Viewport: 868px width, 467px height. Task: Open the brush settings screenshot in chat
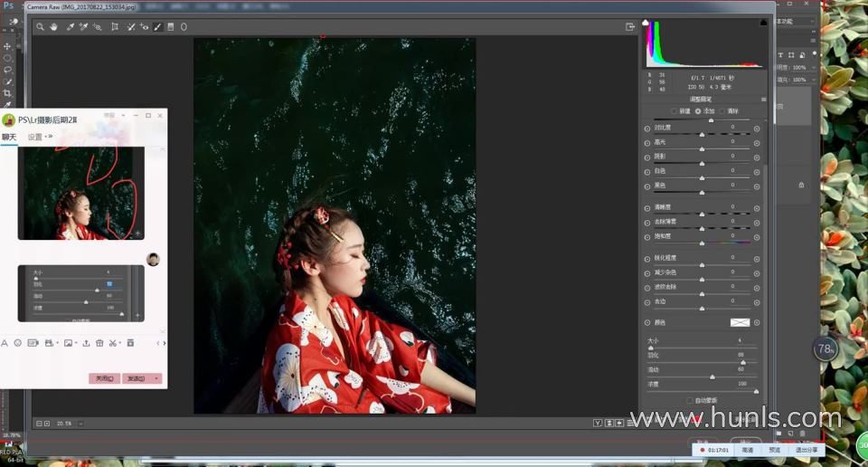(80, 293)
